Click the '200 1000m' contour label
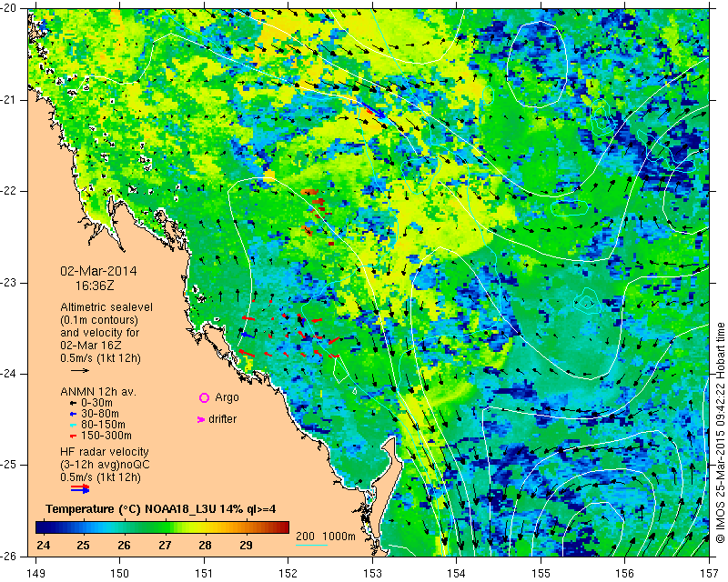 [x=326, y=537]
